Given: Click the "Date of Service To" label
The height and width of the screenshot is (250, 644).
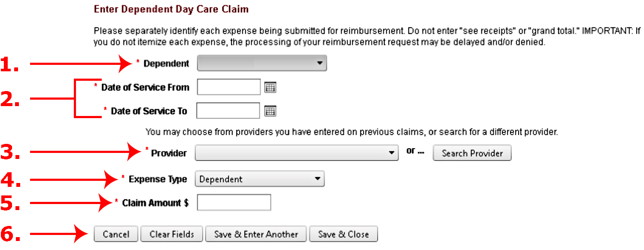Looking at the screenshot, I should [149, 111].
